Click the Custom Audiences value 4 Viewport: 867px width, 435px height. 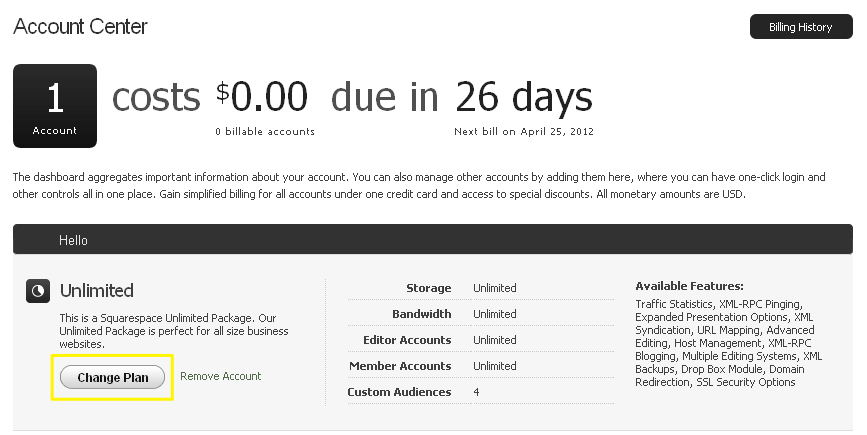point(476,392)
